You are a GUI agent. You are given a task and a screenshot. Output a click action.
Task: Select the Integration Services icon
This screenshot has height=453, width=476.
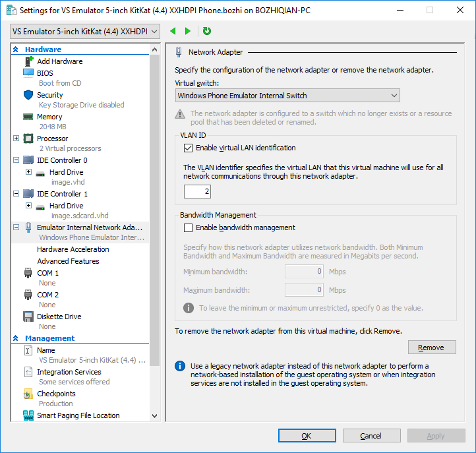[x=28, y=372]
